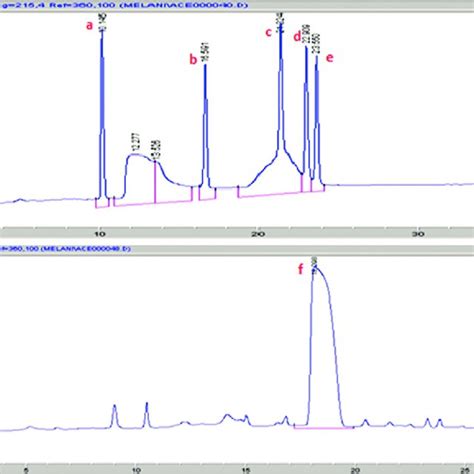This screenshot has height=474, width=474.
Task: Click the 10 tick on upper time axis
Action: coord(100,234)
